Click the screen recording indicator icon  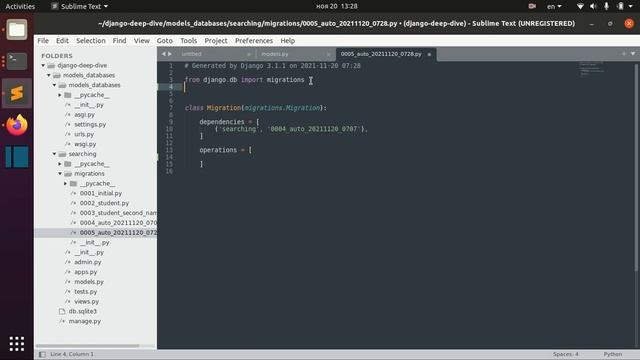[x=532, y=6]
